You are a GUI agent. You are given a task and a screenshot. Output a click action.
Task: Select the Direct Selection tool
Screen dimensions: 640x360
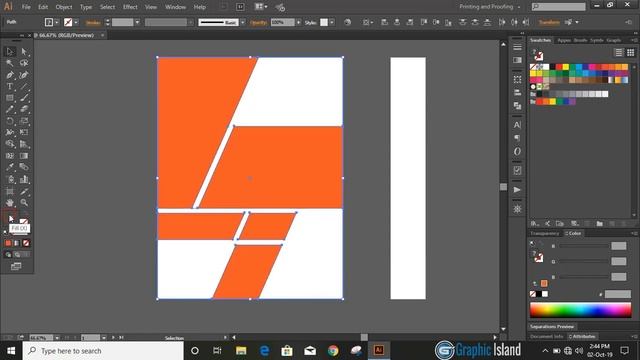click(x=24, y=51)
